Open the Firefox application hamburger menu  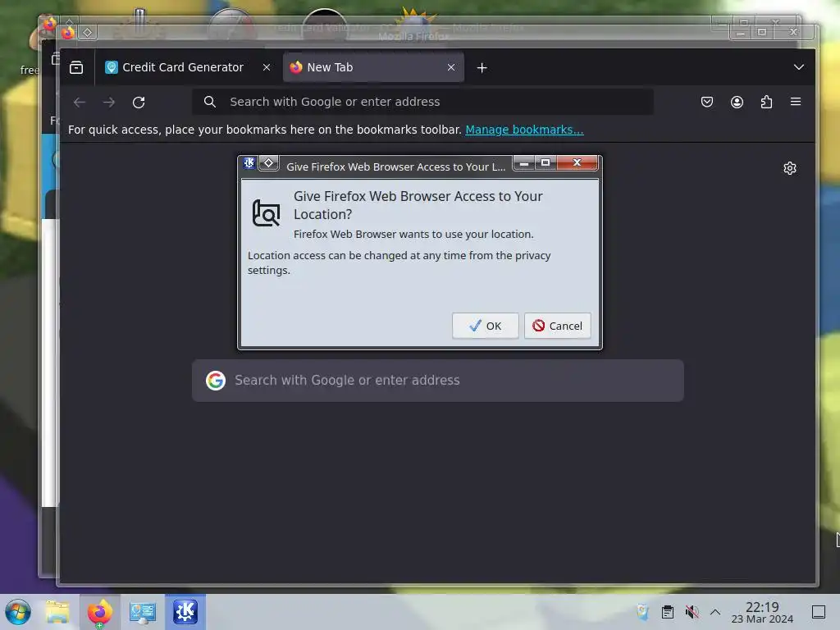click(796, 102)
